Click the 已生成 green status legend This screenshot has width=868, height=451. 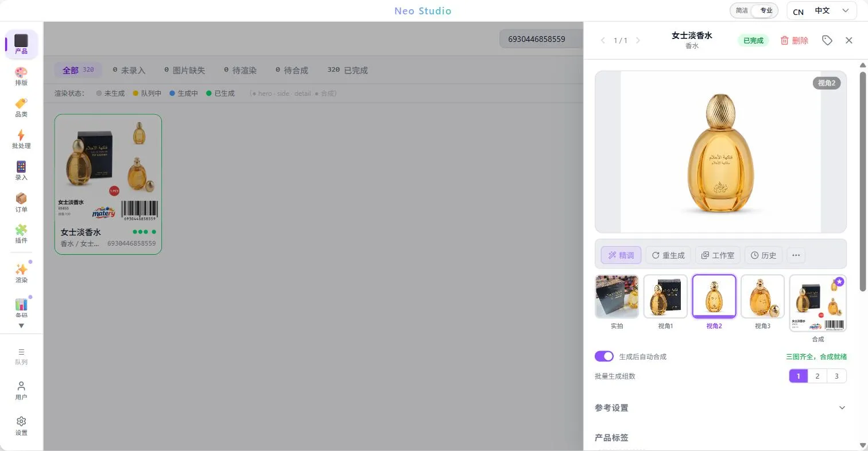(220, 93)
